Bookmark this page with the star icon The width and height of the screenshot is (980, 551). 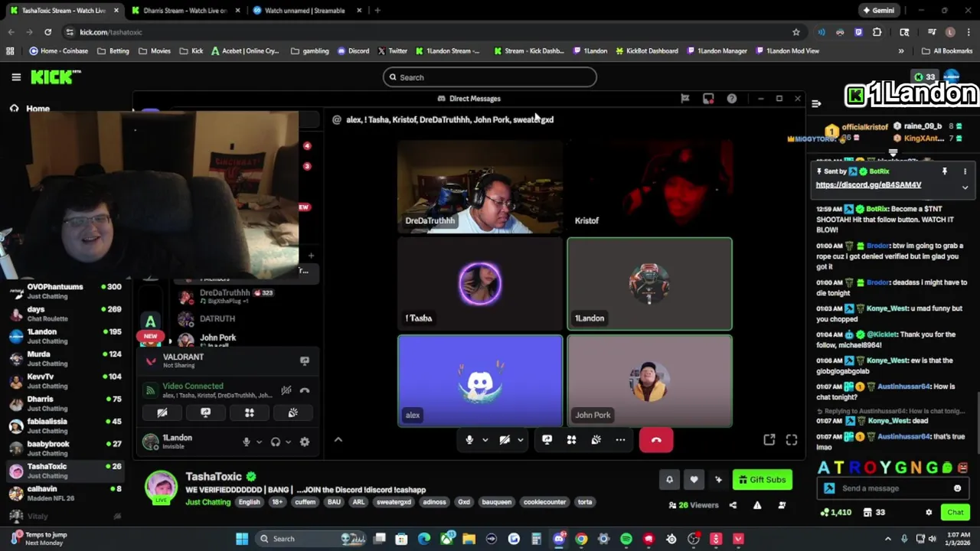[x=796, y=32]
